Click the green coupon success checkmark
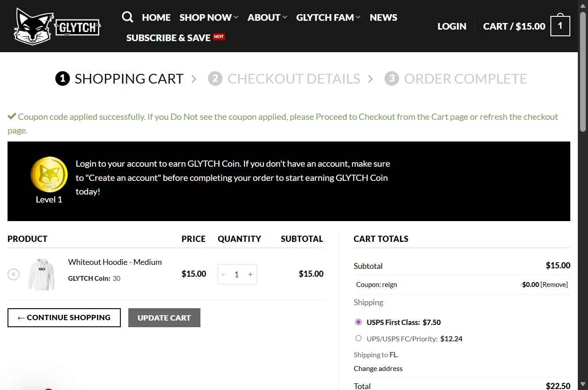Viewport: 588px width, 390px height. [x=12, y=117]
